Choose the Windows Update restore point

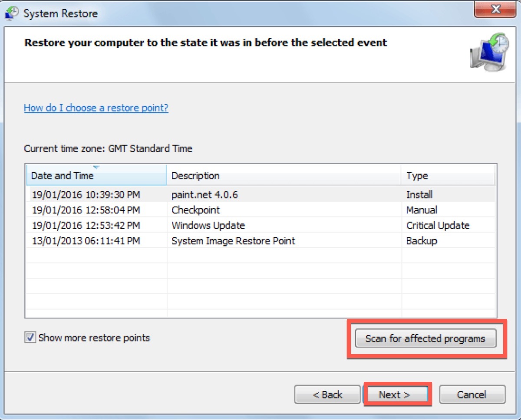click(208, 226)
